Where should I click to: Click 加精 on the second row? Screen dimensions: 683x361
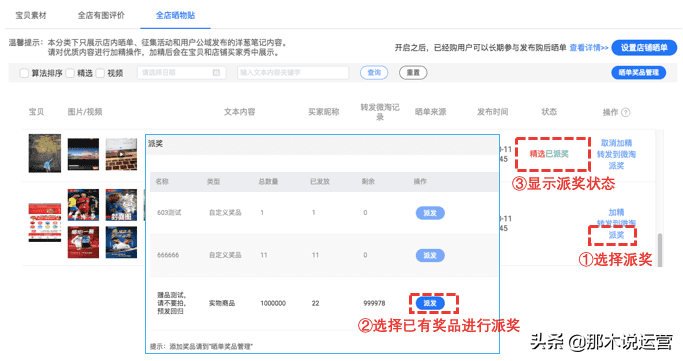(x=616, y=212)
